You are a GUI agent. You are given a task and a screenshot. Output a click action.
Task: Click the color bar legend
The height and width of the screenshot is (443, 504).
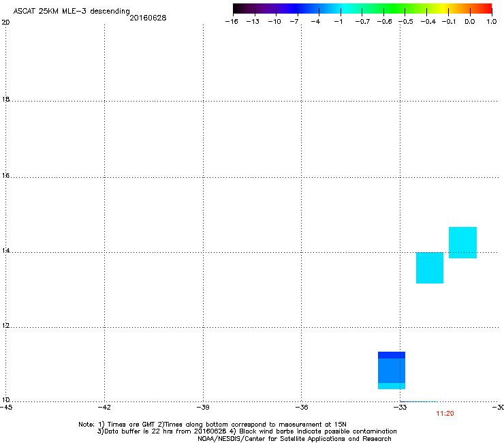click(x=362, y=9)
